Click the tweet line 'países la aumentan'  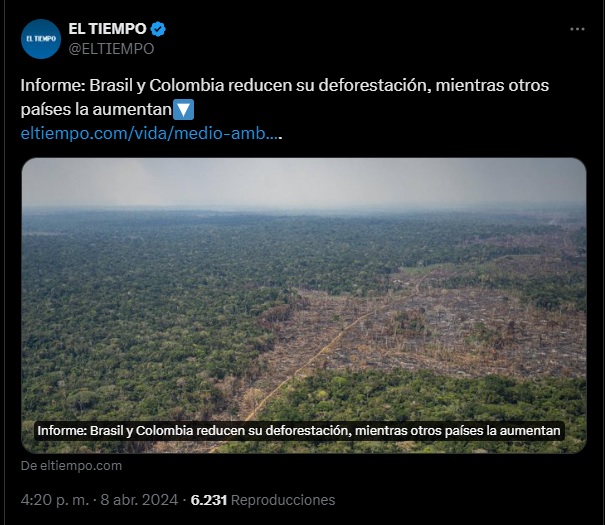point(96,110)
